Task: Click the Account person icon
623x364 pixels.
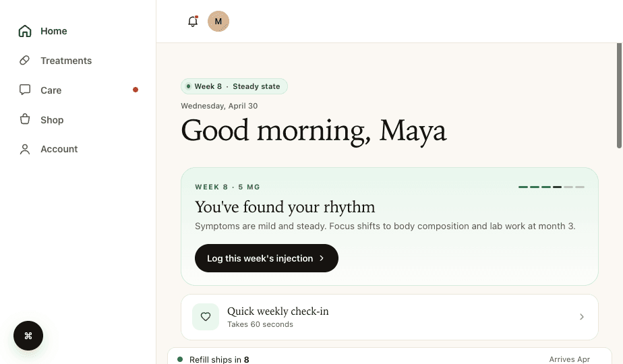Action: point(25,149)
